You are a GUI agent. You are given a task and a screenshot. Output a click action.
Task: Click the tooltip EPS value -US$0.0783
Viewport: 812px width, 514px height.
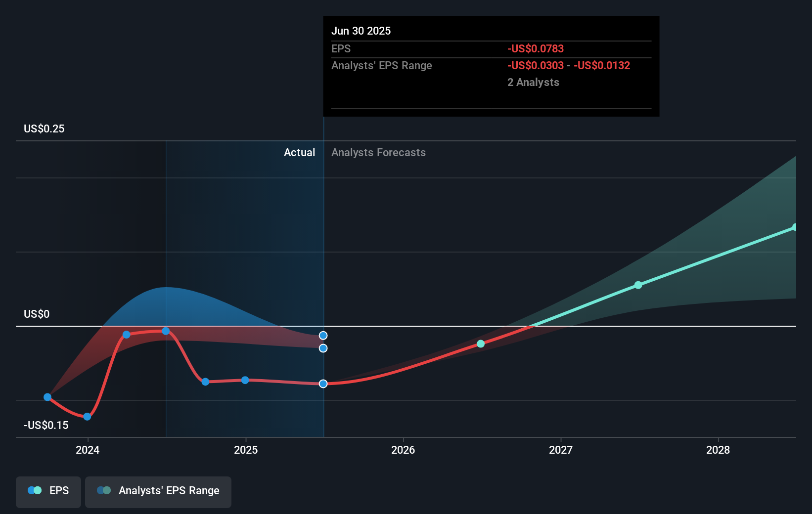pyautogui.click(x=536, y=48)
